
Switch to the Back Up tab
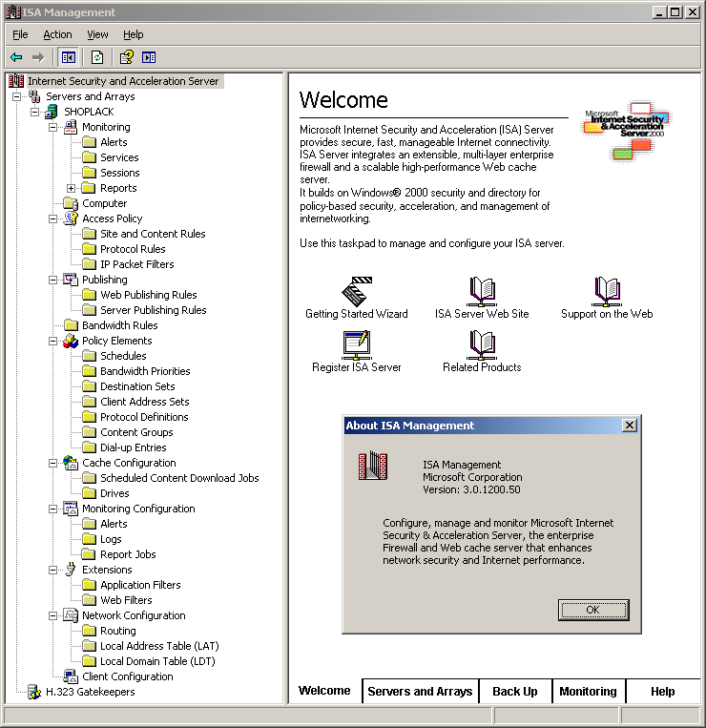[515, 692]
